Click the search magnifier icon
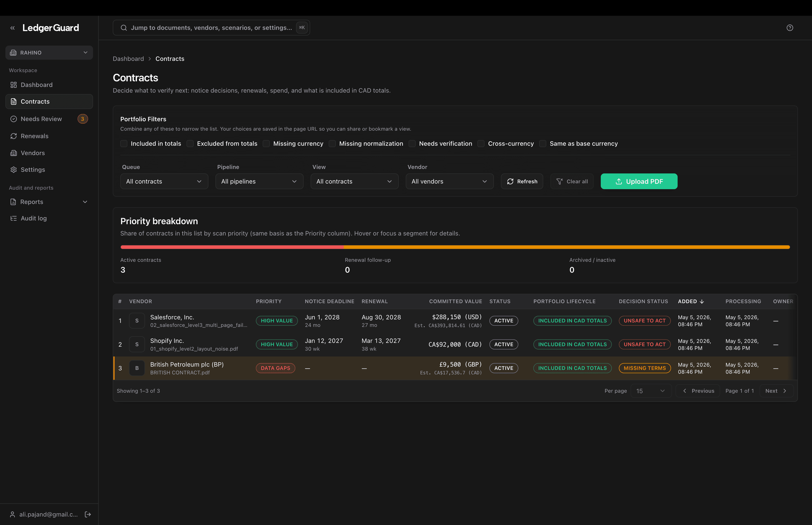 [124, 28]
